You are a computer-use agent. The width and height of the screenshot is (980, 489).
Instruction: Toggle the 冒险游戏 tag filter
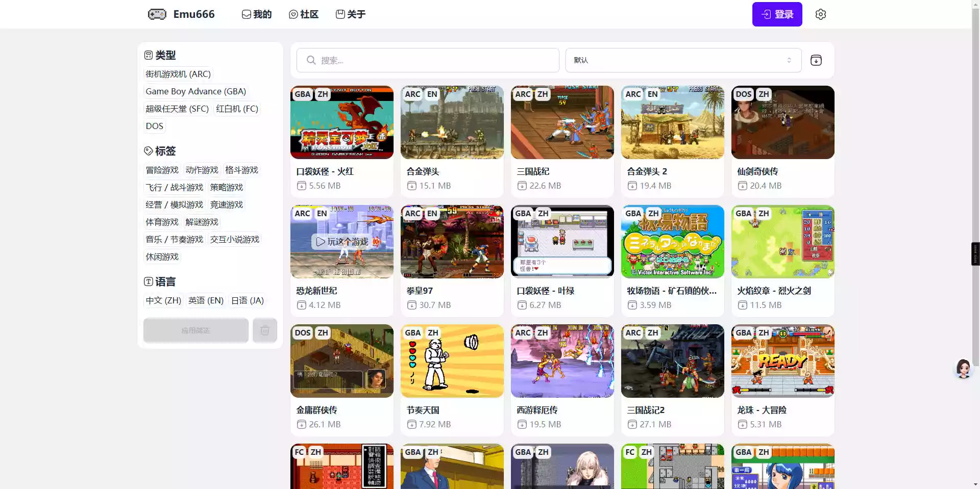[162, 170]
